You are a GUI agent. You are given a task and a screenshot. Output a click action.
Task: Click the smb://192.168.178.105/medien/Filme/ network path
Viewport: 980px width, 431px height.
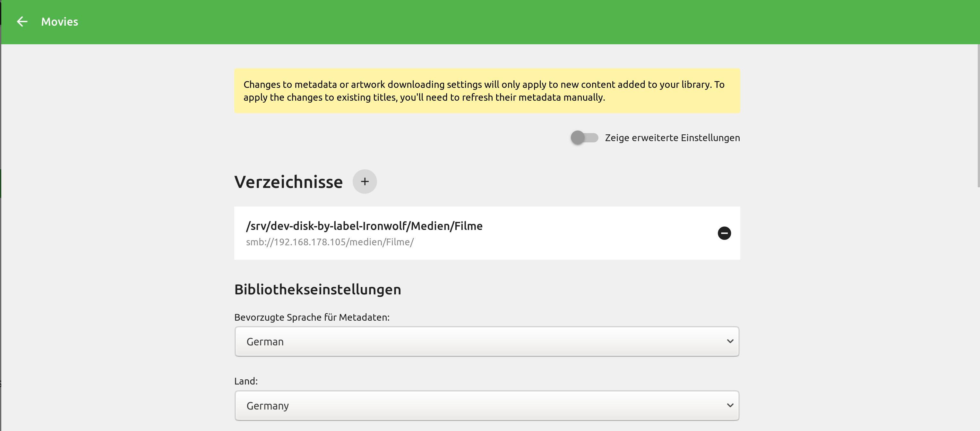[330, 242]
